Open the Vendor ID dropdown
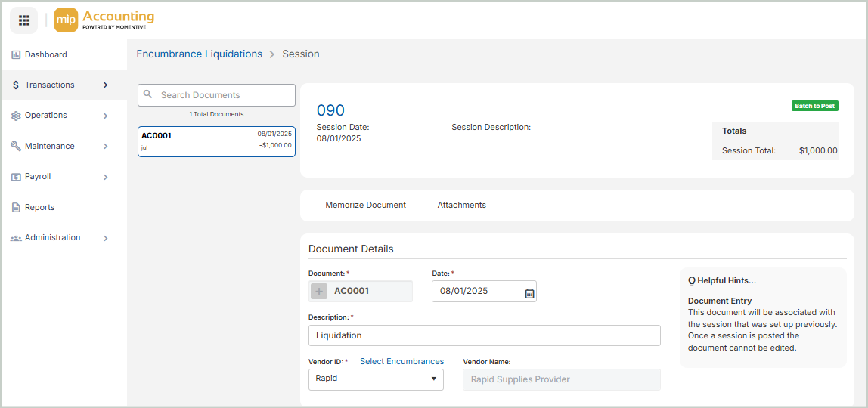Screen dimensions: 868x408 (x=376, y=379)
